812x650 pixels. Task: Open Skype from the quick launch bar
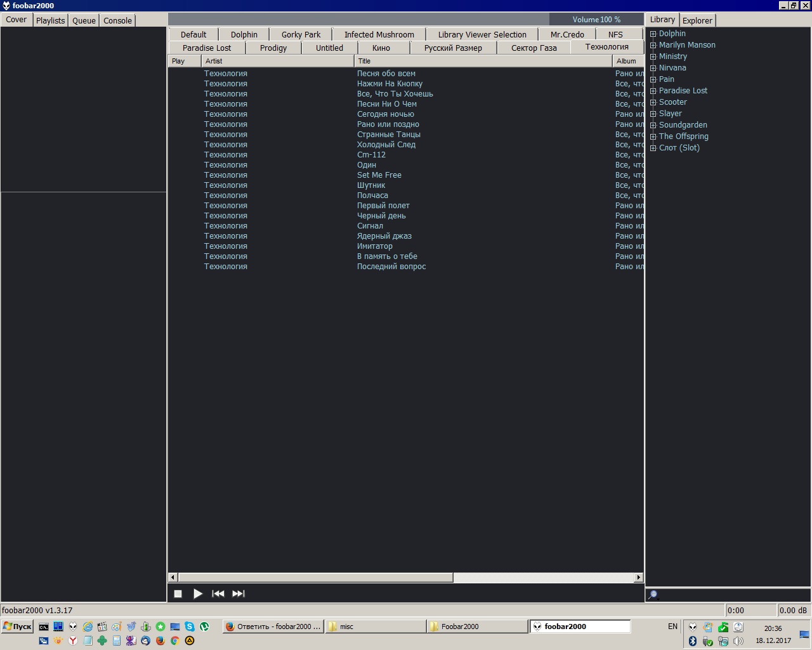point(190,627)
